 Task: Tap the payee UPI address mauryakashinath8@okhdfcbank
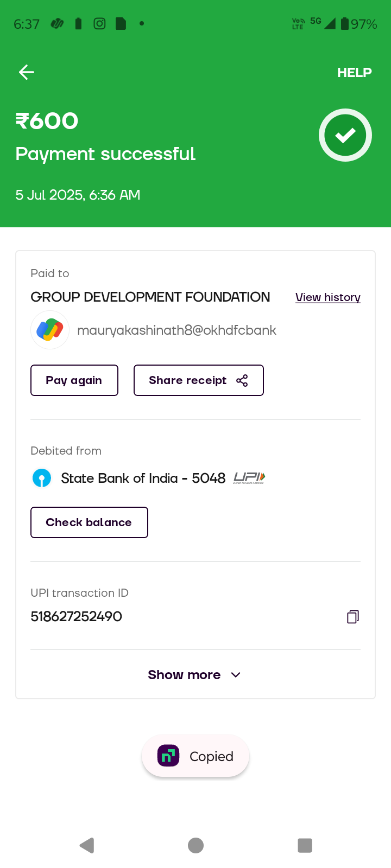176,330
